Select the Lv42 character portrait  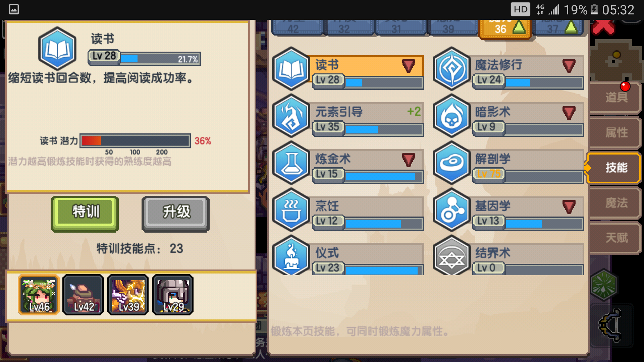pos(83,295)
